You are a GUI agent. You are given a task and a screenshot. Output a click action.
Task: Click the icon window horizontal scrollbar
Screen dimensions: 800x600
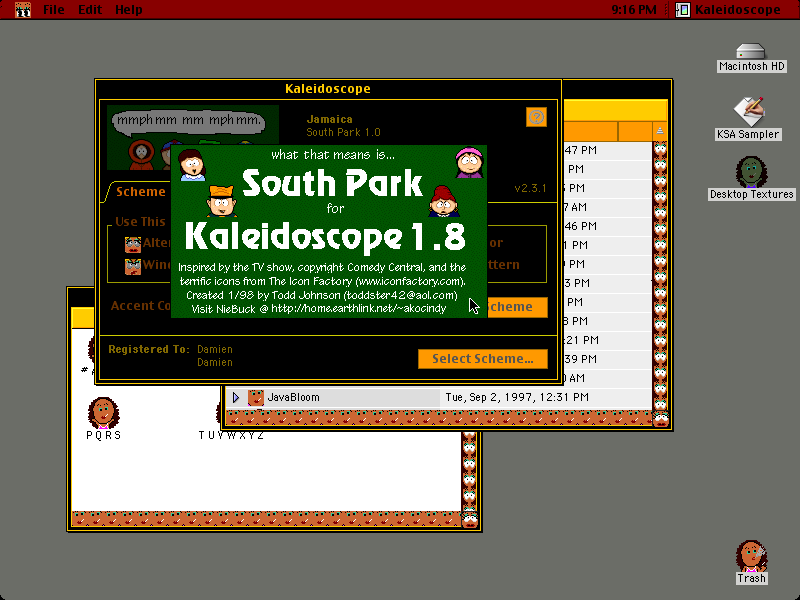pos(266,518)
